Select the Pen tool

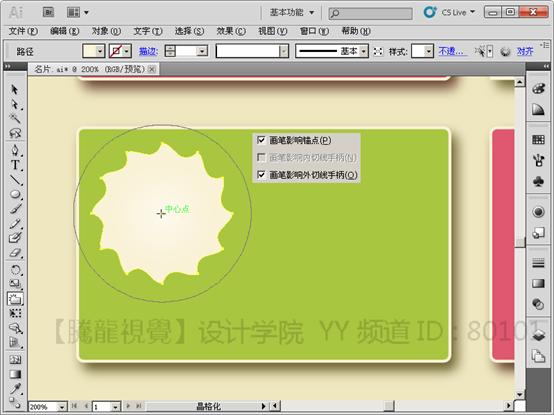pos(15,150)
